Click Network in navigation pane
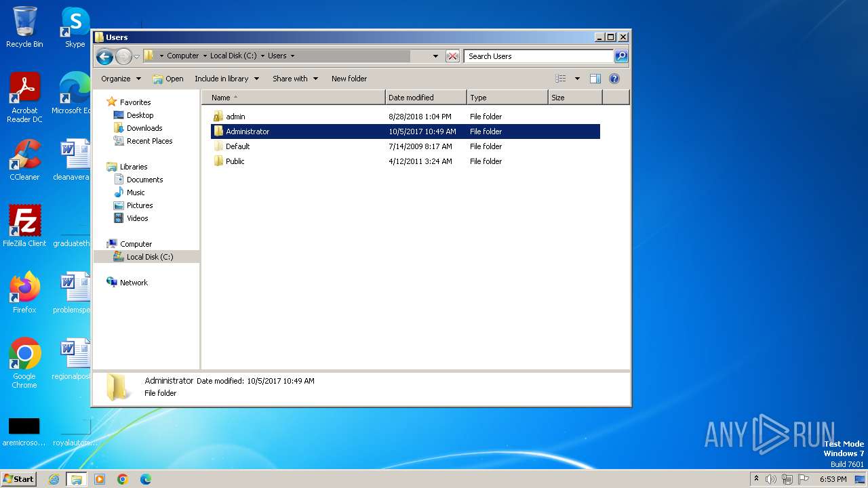 click(133, 283)
